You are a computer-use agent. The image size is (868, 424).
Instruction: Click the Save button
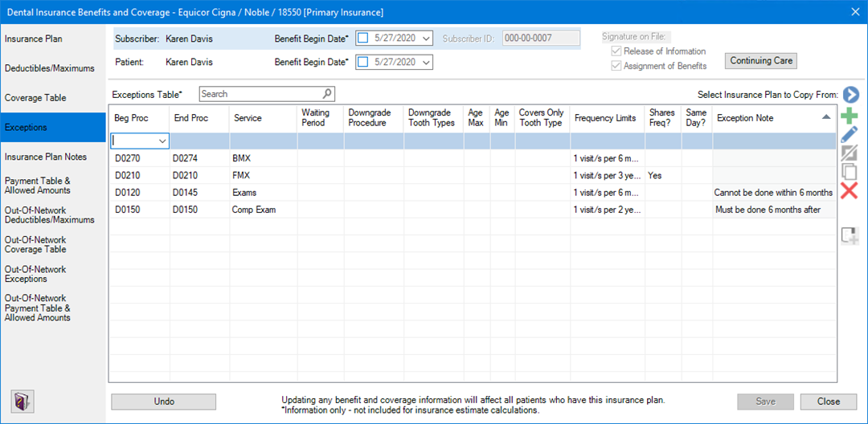click(766, 402)
